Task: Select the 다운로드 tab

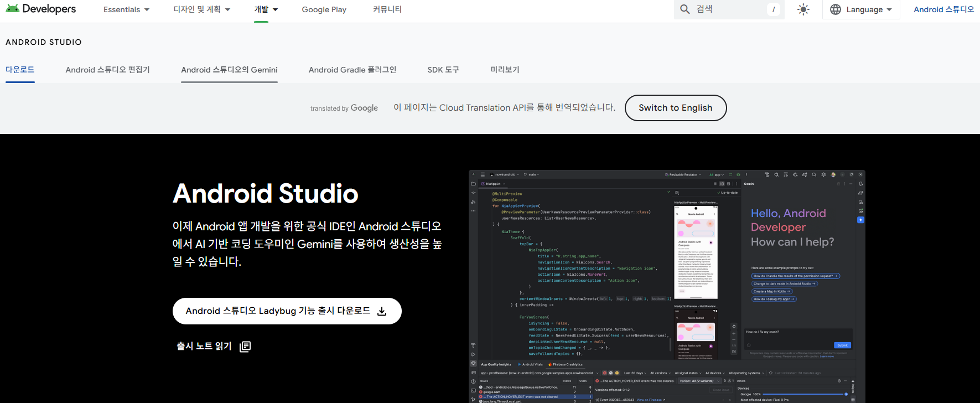Action: (20, 70)
